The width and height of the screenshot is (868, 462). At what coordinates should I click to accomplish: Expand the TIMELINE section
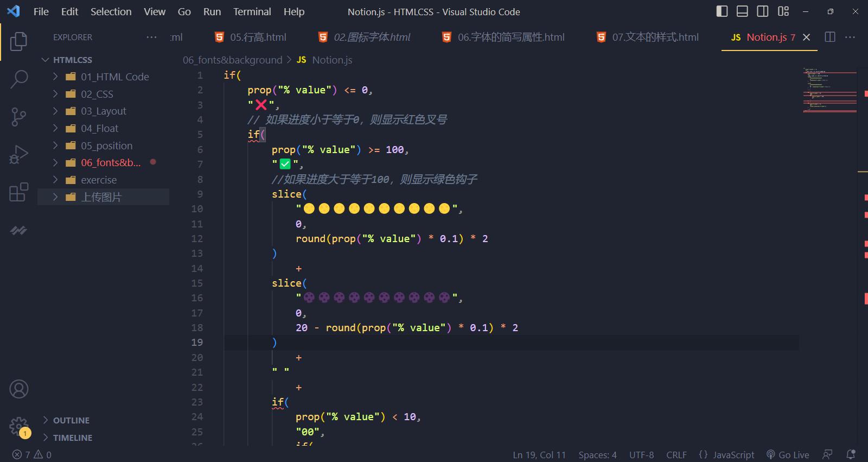click(72, 438)
